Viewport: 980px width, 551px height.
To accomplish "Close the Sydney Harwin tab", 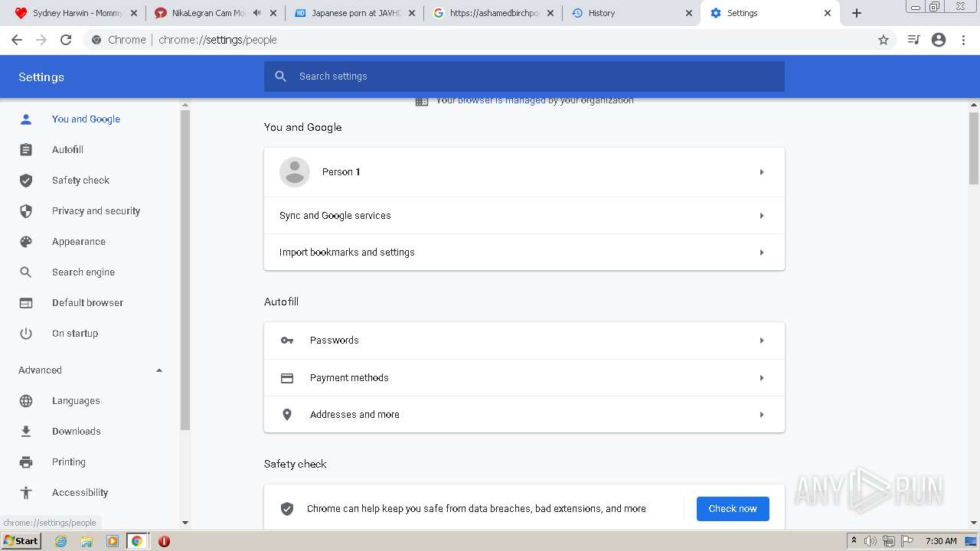I will [134, 13].
